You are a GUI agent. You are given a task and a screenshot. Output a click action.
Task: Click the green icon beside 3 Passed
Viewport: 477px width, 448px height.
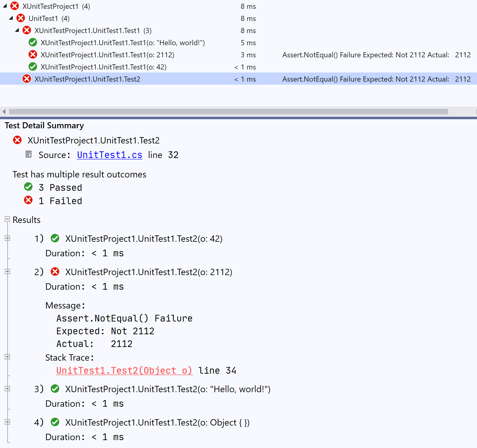click(x=28, y=187)
